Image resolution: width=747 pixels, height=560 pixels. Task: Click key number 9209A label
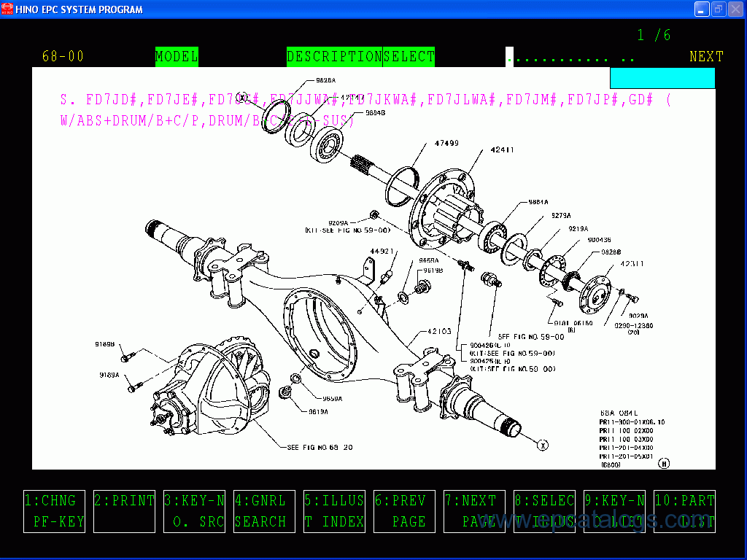[338, 223]
